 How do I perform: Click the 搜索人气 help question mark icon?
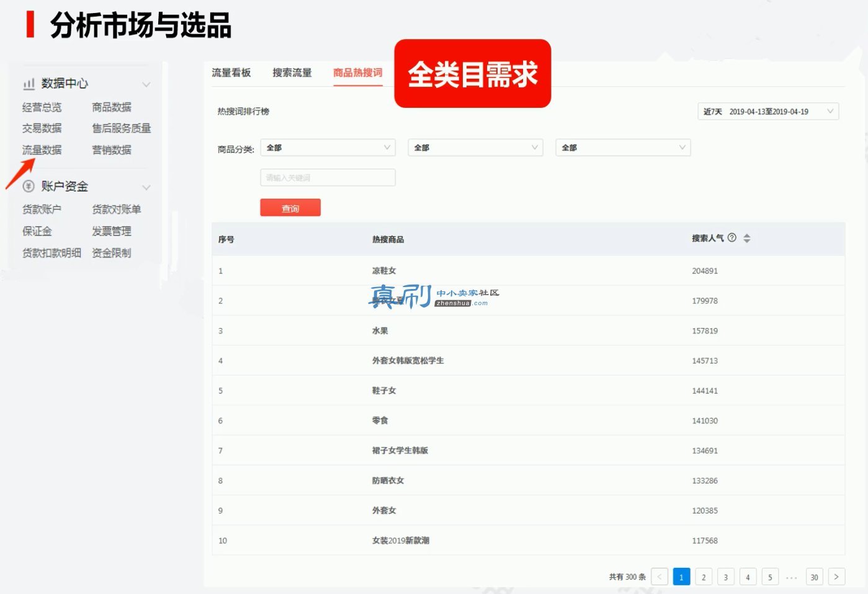point(732,237)
